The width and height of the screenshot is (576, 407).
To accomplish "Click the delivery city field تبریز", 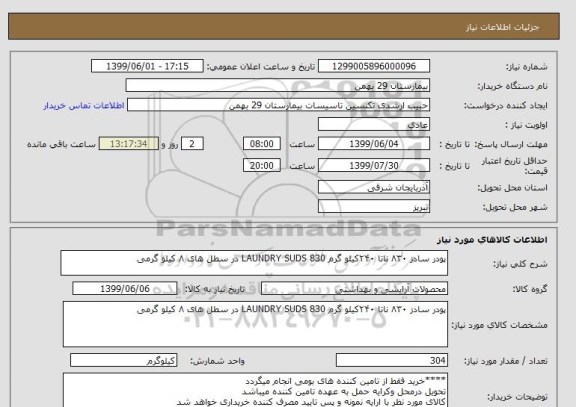I will (x=374, y=206).
